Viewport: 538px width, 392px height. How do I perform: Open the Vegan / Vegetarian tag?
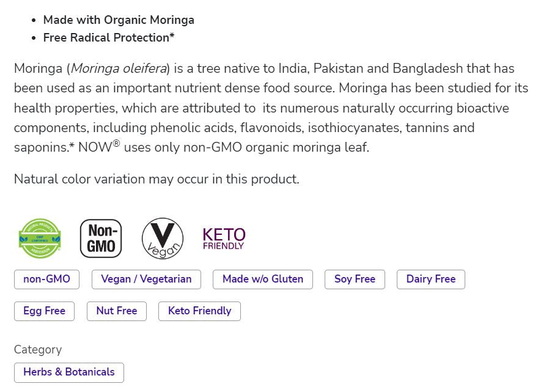pyautogui.click(x=146, y=279)
